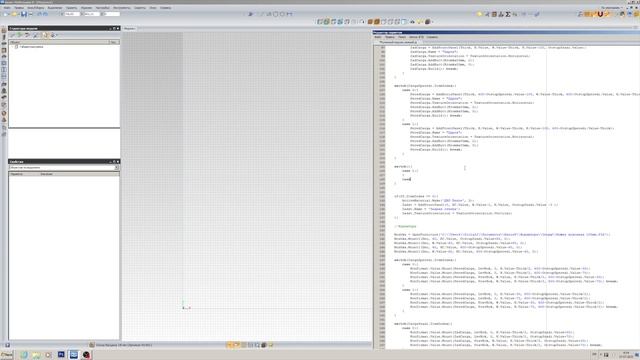Click the Sigma summary icon in toolbar
This screenshot has width=640, height=360.
click(x=508, y=14)
